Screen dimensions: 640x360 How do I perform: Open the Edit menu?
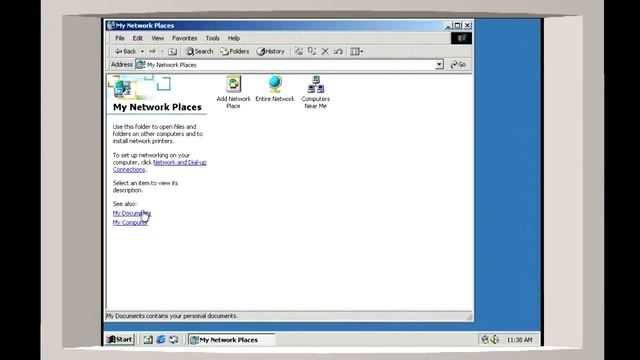click(138, 38)
